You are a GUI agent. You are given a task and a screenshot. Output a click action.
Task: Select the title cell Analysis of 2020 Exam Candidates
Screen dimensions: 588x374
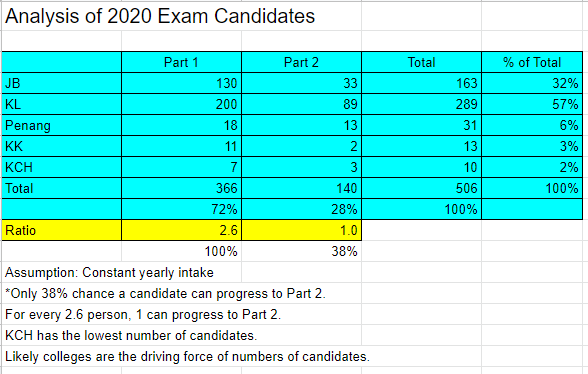click(x=160, y=16)
